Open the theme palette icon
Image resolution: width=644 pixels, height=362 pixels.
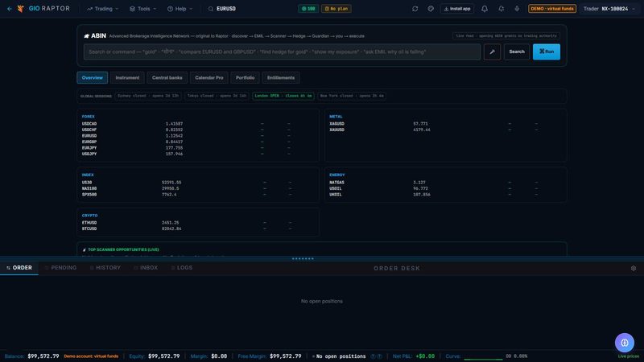(x=431, y=9)
